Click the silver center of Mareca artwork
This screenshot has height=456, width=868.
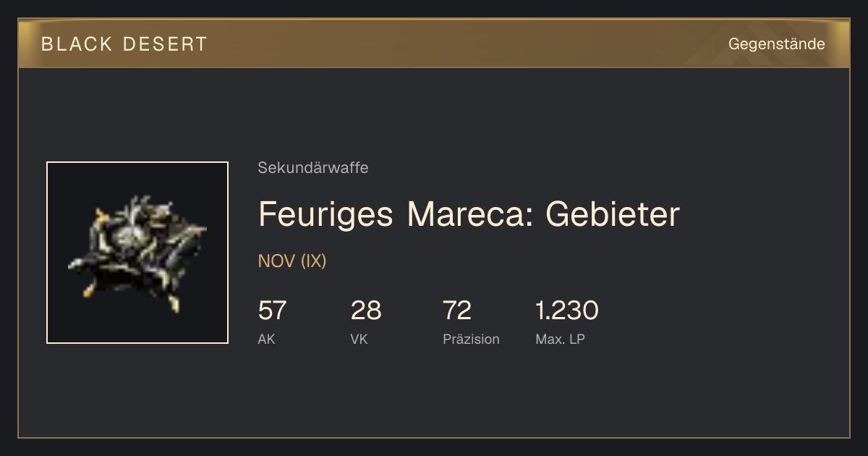click(x=130, y=235)
